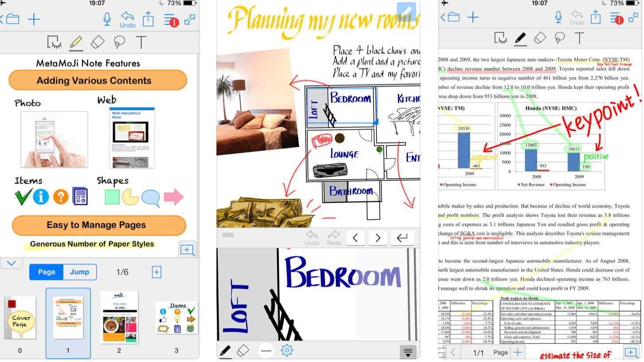Viewport: 644px width, 362px height.
Task: Choose the text tool in left toolbar
Action: tap(141, 42)
